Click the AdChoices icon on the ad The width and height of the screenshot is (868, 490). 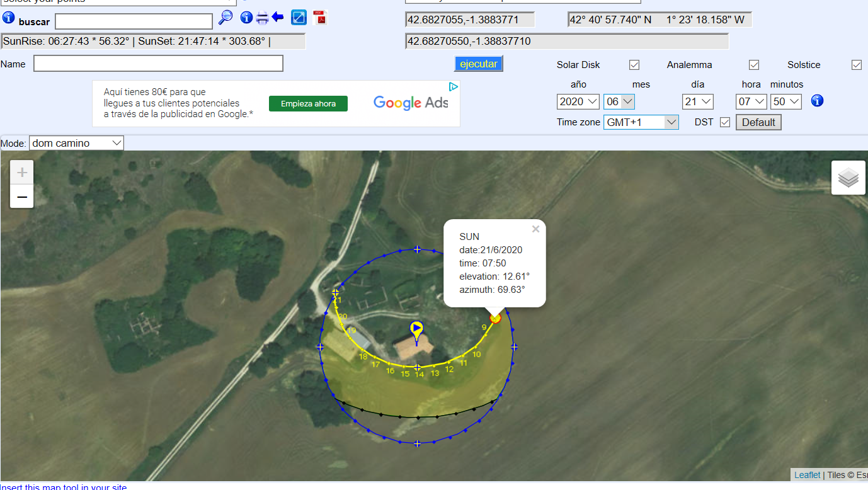(453, 86)
